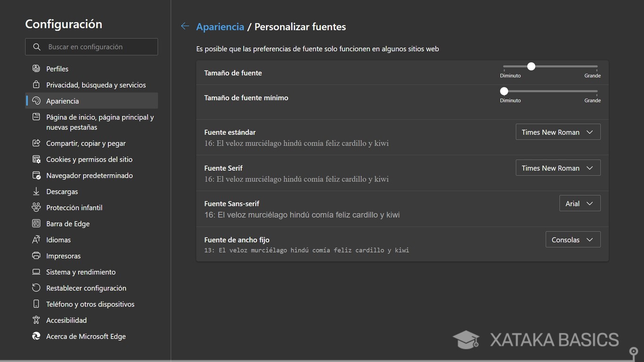This screenshot has width=644, height=362.
Task: Select the Barra de Edge icon
Action: click(x=36, y=223)
